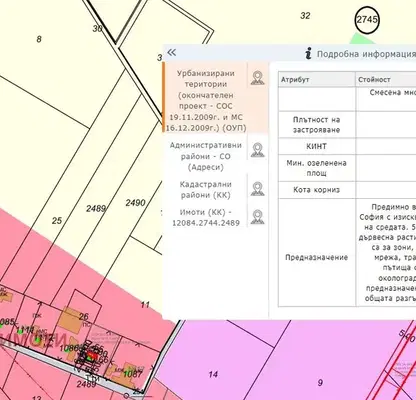
Task: Click parcel 2489 on the map
Action: [x=96, y=208]
